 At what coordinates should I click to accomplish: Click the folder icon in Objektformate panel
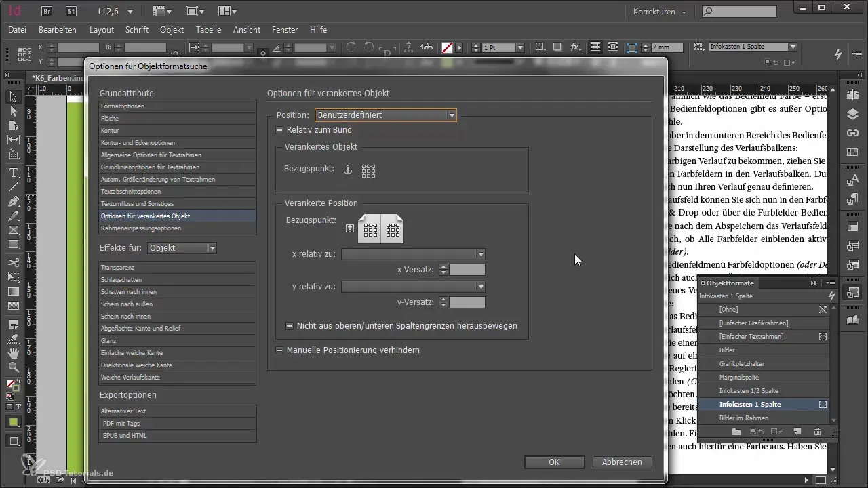coord(736,432)
